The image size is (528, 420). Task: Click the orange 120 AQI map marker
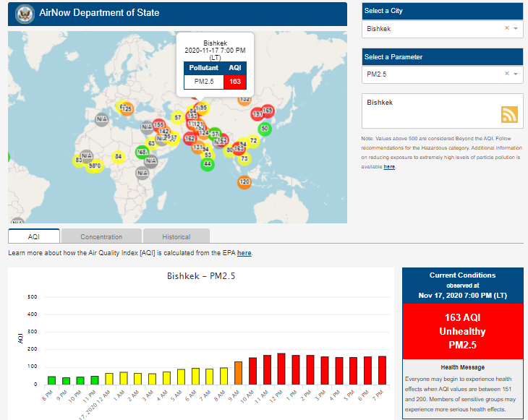coord(244,181)
